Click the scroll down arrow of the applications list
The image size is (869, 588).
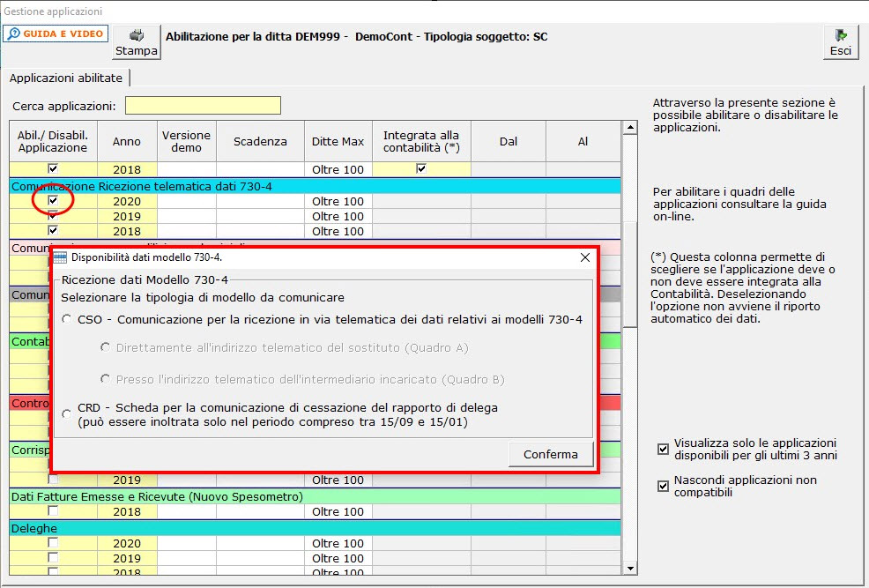click(x=630, y=568)
